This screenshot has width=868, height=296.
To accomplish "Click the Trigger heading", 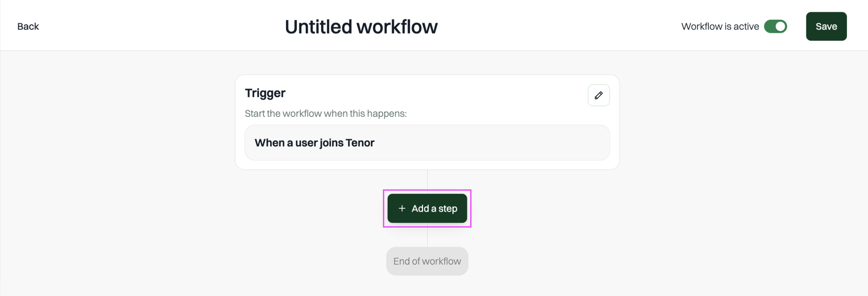I will point(265,93).
